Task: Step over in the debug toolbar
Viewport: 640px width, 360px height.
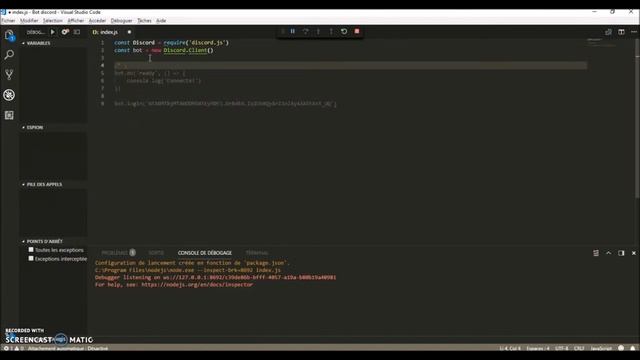Action: pyautogui.click(x=305, y=31)
